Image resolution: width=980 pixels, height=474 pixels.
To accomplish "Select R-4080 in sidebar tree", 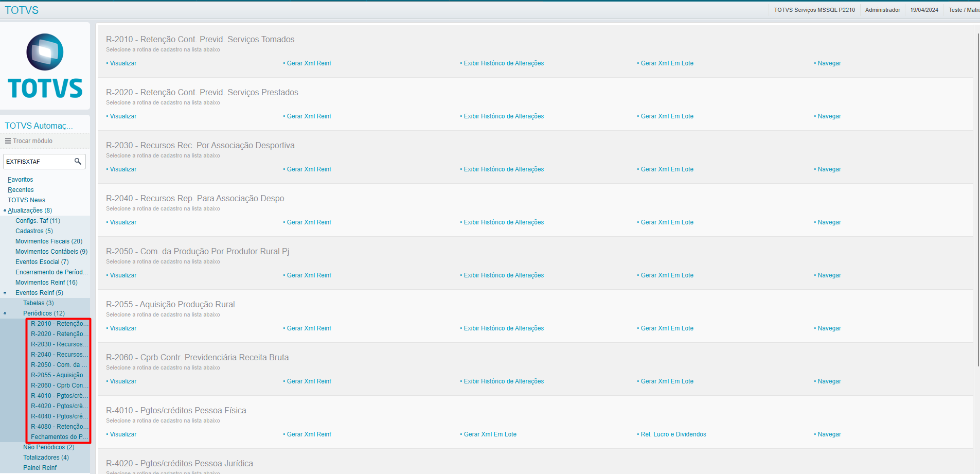I will [60, 427].
